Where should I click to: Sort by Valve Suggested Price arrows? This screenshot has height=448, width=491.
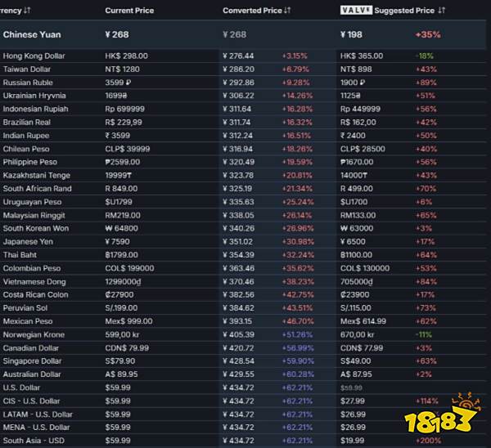pyautogui.click(x=442, y=11)
